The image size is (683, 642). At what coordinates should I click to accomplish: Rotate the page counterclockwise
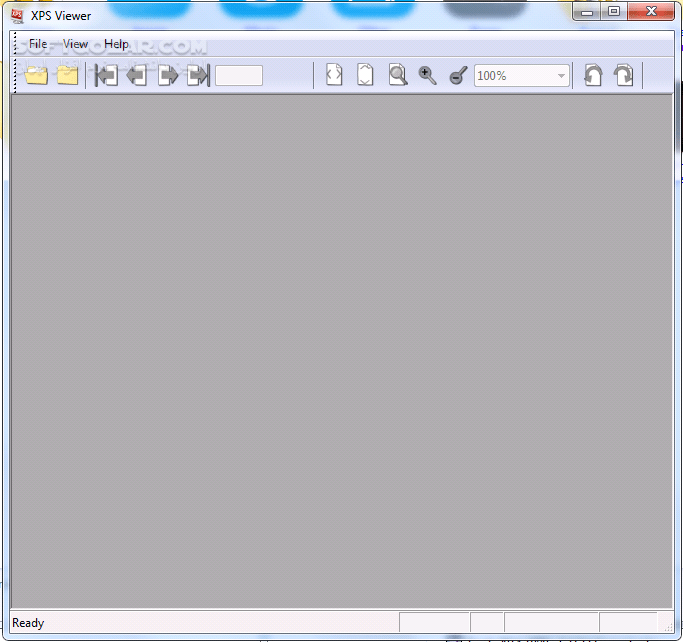593,76
